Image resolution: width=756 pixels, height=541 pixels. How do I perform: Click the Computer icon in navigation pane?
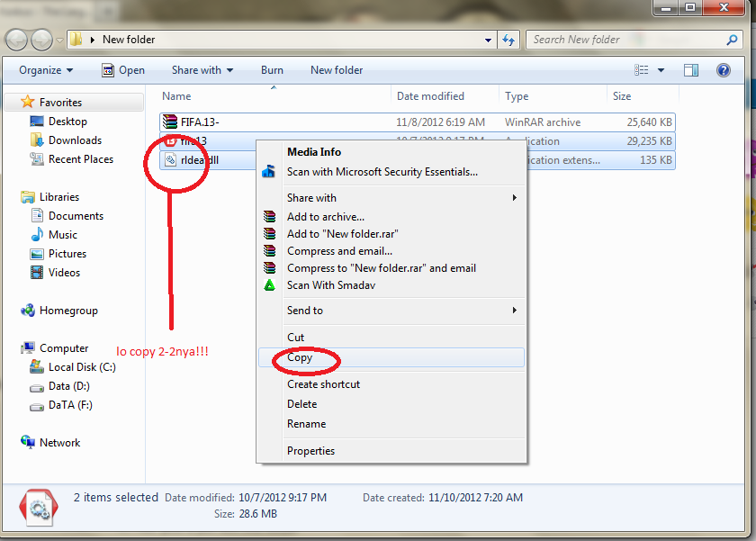28,347
